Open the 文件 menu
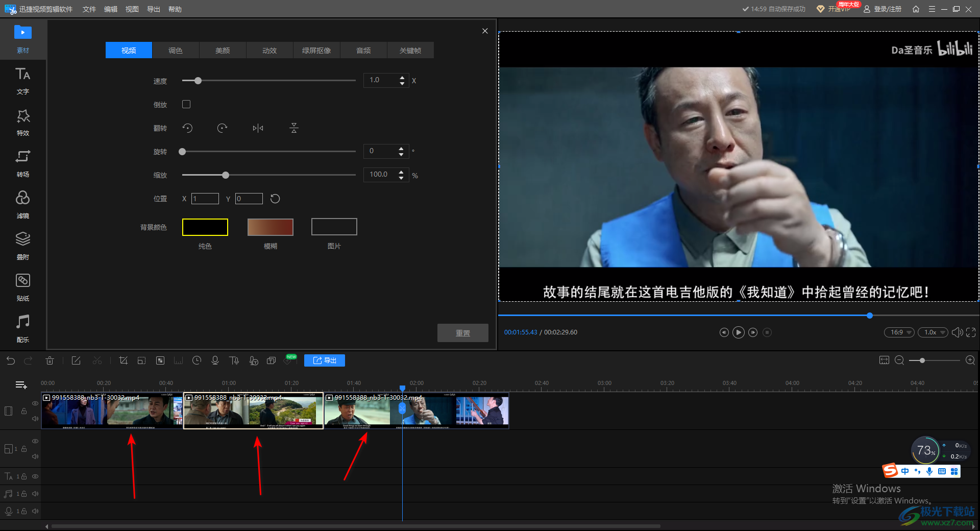The height and width of the screenshot is (531, 980). 89,9
